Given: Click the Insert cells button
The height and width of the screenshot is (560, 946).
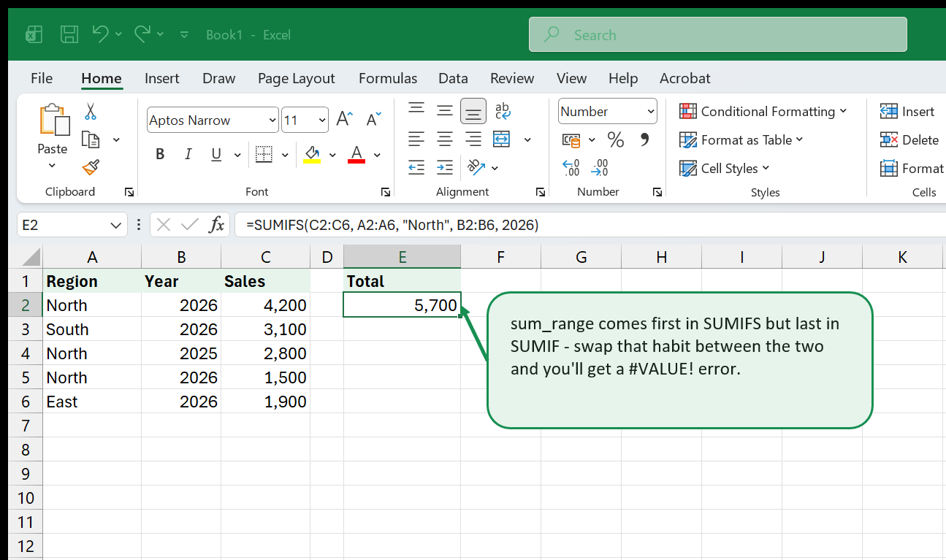Looking at the screenshot, I should (x=908, y=111).
